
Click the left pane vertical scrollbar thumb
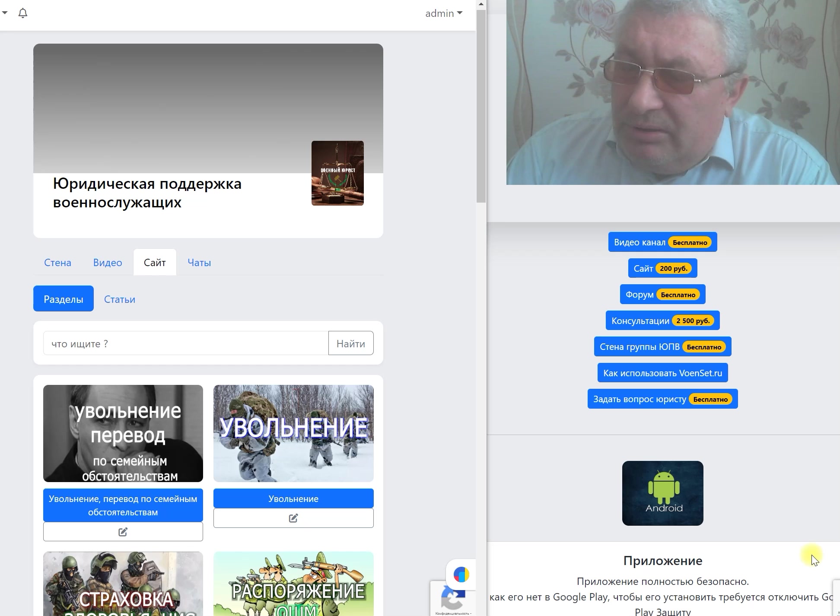tap(481, 106)
